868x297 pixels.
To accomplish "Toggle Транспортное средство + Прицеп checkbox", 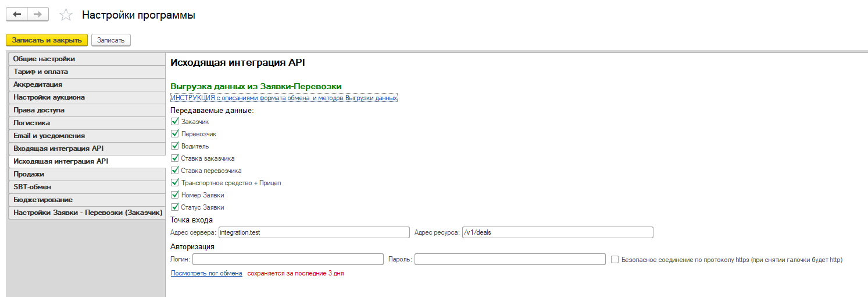I will 175,183.
